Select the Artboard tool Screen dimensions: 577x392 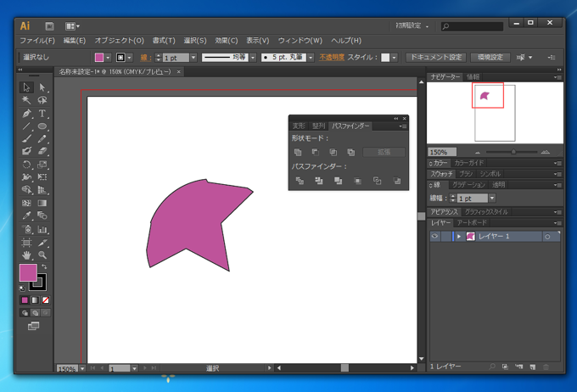point(26,242)
